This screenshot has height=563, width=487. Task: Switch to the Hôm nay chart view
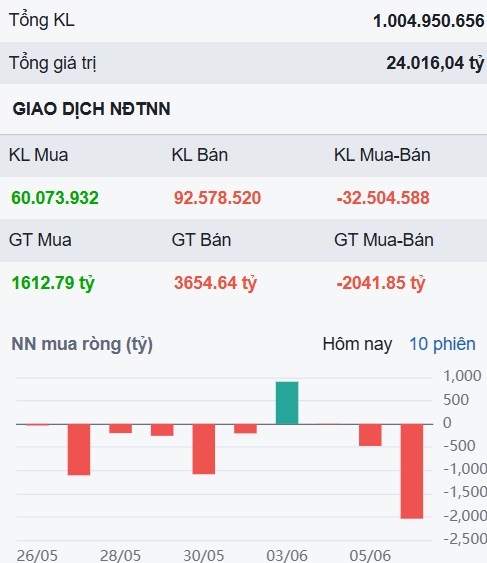[x=357, y=344]
